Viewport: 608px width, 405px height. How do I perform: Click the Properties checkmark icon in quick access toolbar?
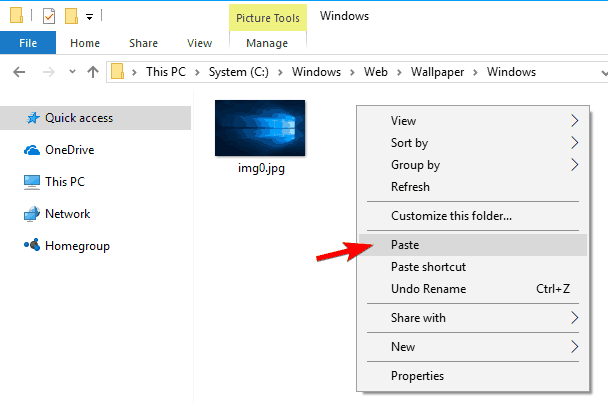49,16
